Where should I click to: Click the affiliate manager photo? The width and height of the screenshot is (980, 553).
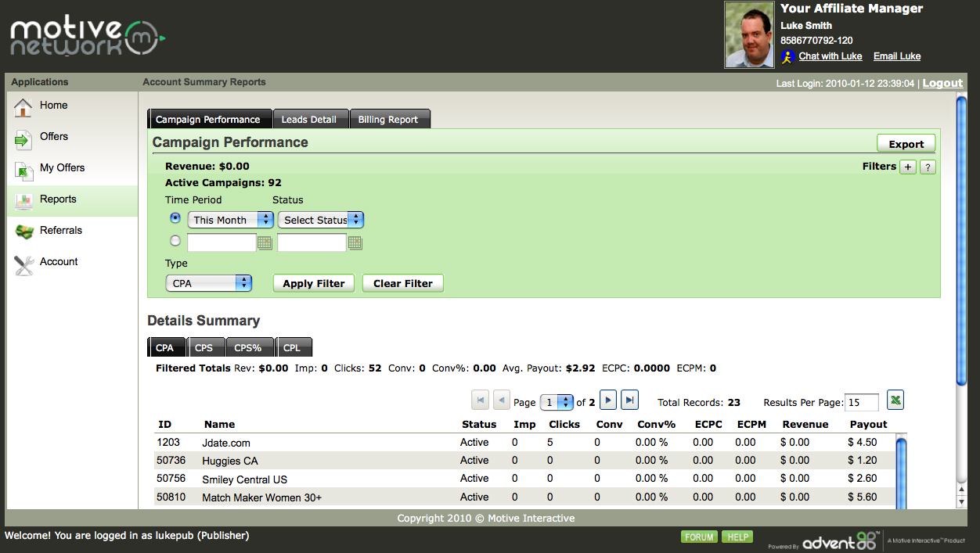pos(750,34)
